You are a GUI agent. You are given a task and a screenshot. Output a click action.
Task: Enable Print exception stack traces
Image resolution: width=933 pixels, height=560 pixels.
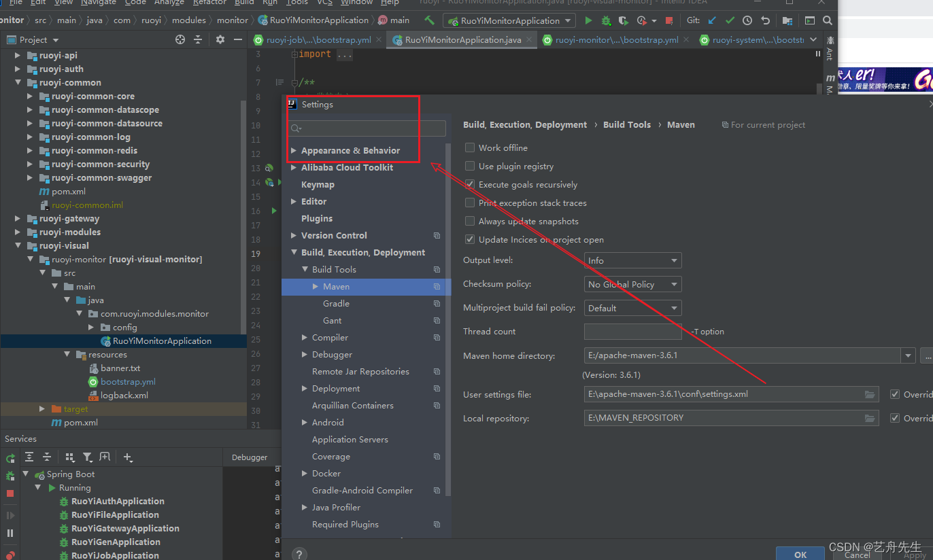point(470,203)
